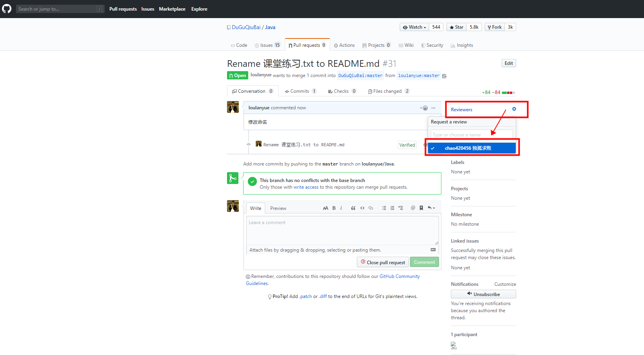
Task: Switch to the Code tab
Action: coord(239,45)
